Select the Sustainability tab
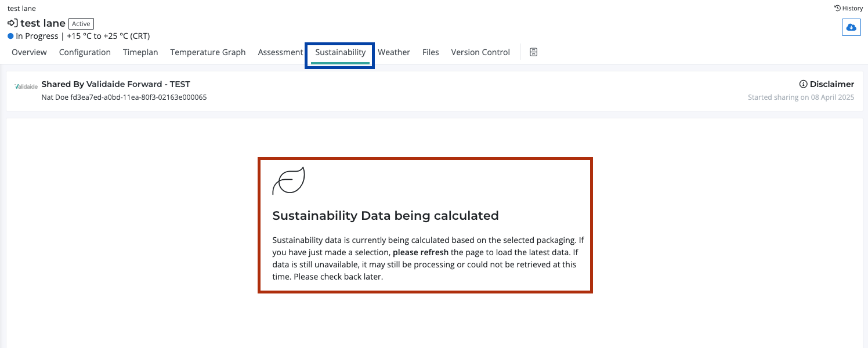The image size is (868, 348). 341,52
